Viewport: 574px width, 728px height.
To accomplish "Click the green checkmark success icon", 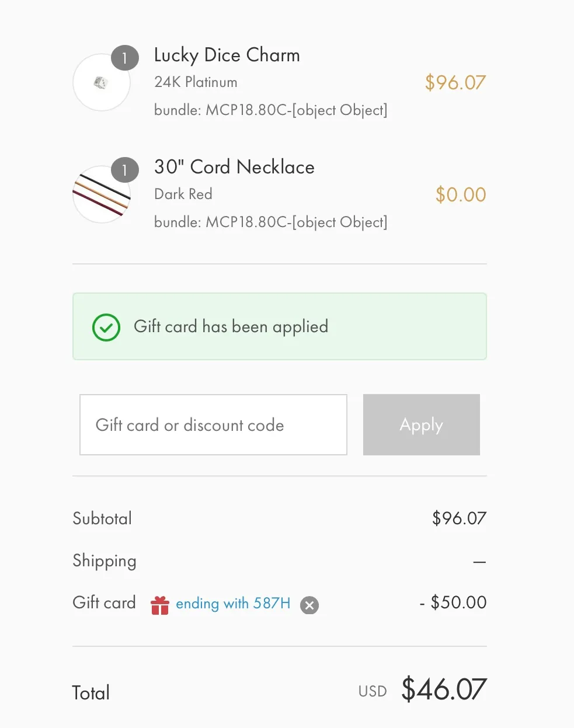I will [106, 327].
